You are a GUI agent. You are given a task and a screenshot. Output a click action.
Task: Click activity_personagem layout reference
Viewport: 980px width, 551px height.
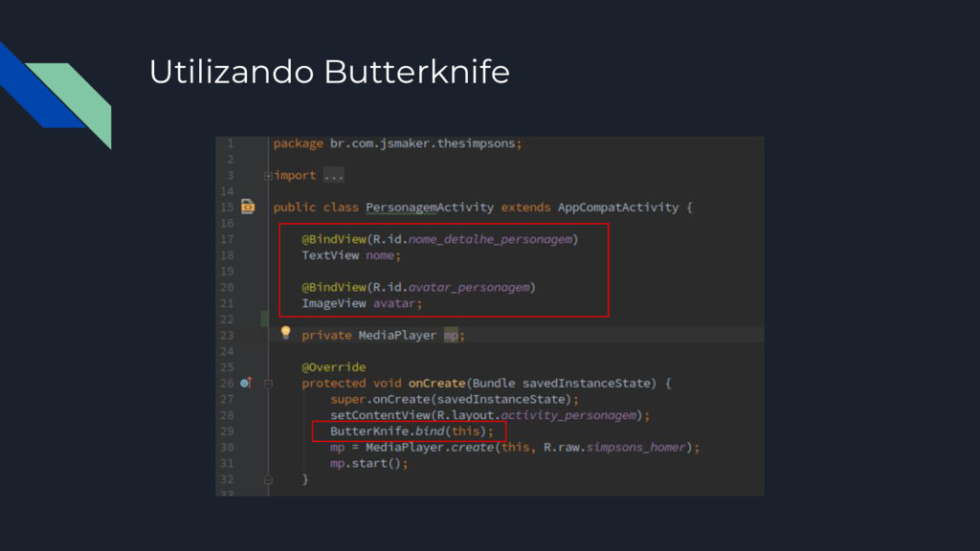[x=568, y=415]
